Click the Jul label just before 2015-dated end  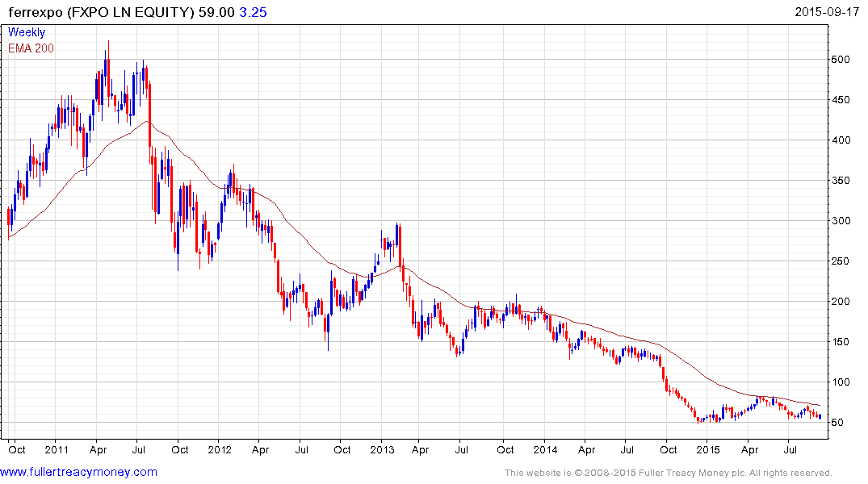point(790,449)
